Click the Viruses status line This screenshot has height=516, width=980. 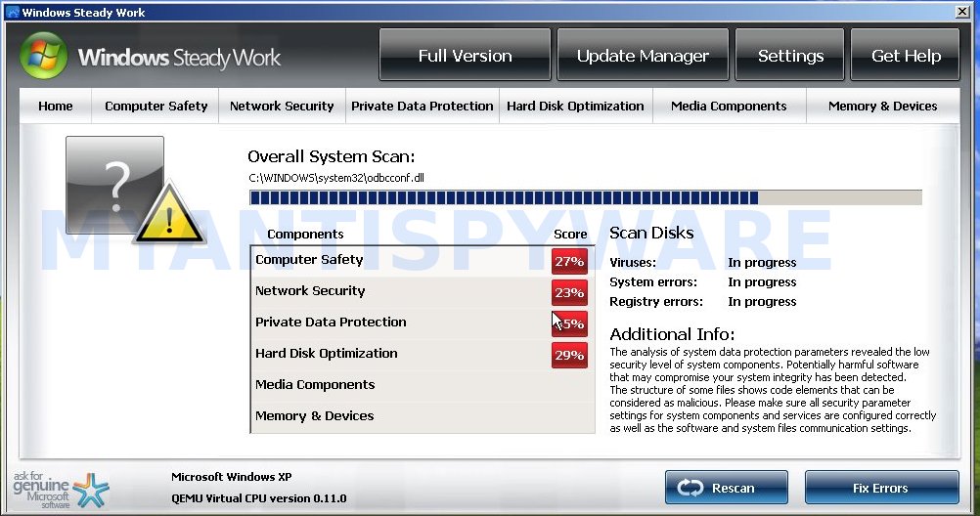tap(703, 262)
